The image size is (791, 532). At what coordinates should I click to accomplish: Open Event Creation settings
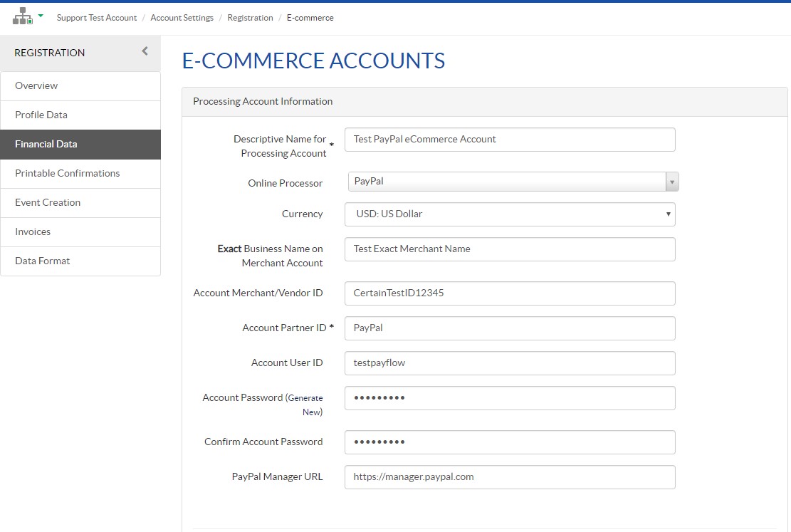(x=80, y=203)
